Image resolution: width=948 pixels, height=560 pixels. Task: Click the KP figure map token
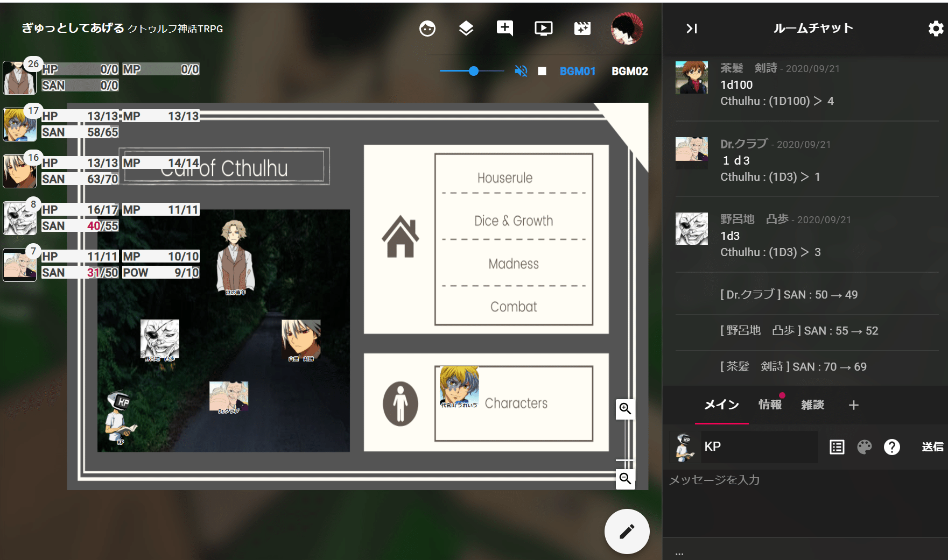(121, 418)
